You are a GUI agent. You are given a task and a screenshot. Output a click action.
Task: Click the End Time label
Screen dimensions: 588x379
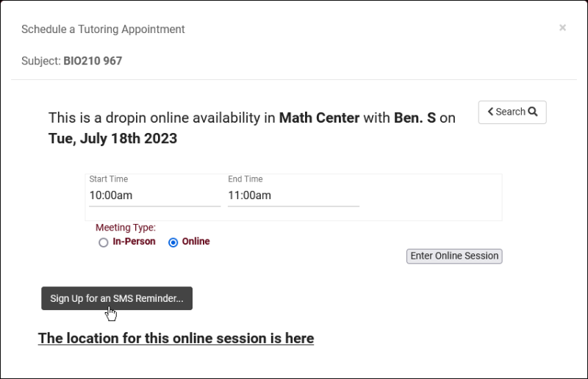(245, 179)
